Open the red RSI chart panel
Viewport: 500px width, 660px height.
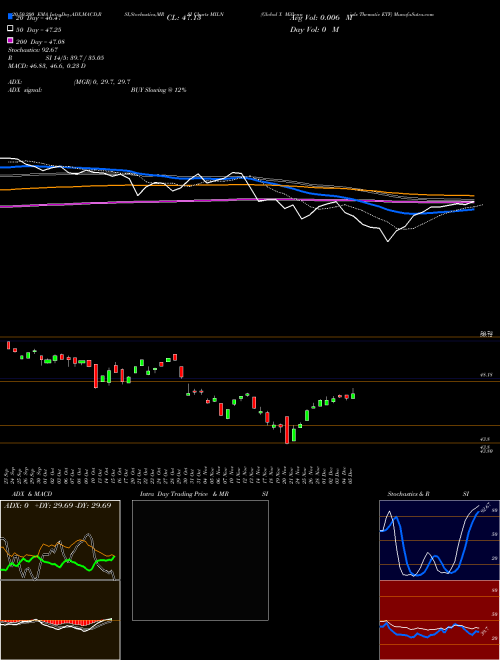click(x=439, y=620)
